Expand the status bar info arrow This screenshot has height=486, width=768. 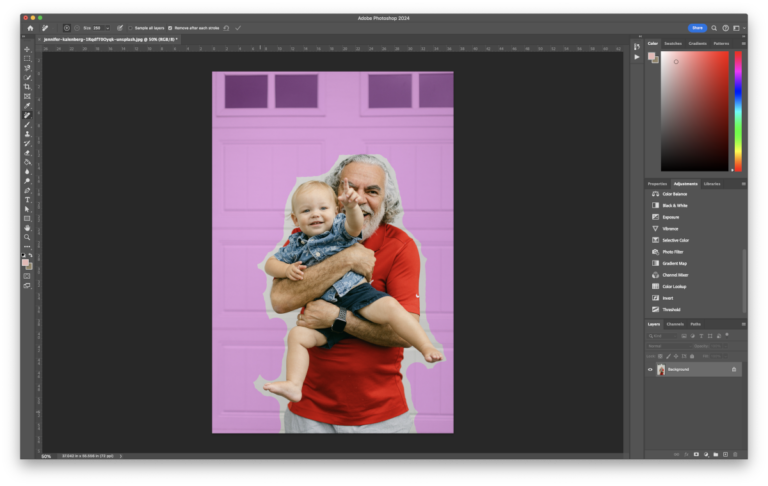tap(120, 456)
